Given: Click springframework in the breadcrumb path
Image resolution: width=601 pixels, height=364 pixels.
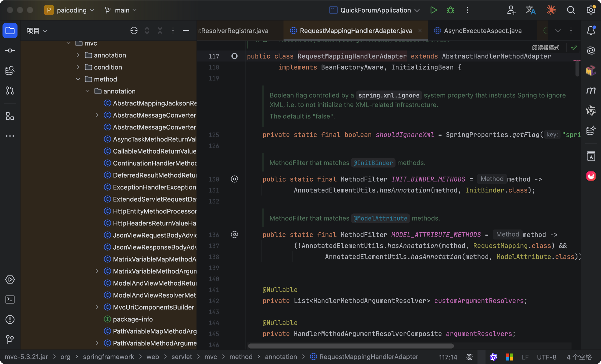Looking at the screenshot, I should pyautogui.click(x=108, y=357).
